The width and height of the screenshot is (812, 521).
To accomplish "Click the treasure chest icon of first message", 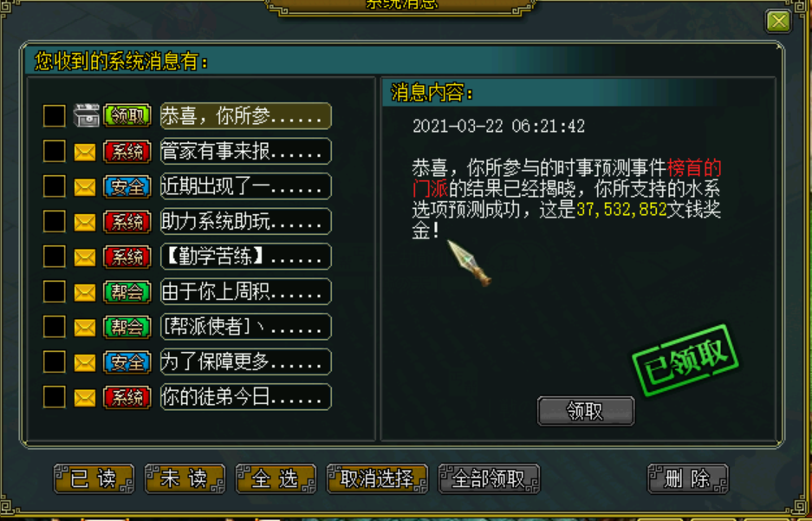I will [86, 115].
